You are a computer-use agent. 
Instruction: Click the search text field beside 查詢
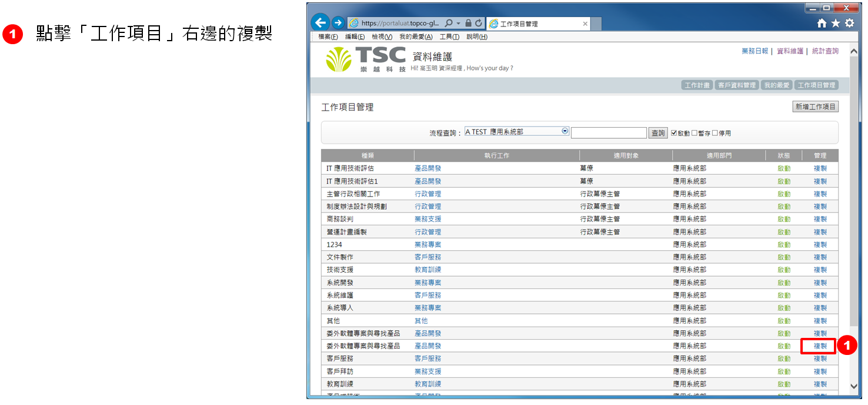[x=609, y=133]
